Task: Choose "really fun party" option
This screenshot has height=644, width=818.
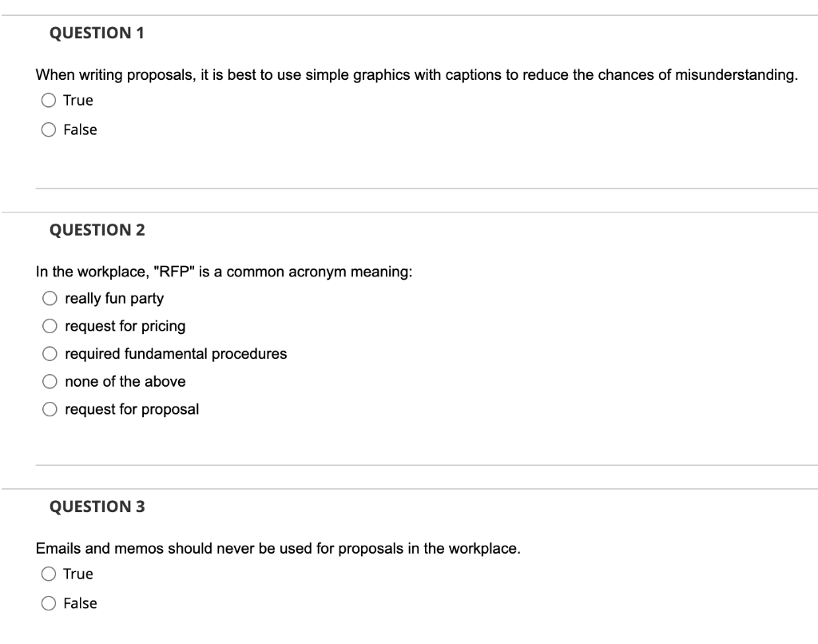Action: pyautogui.click(x=49, y=298)
